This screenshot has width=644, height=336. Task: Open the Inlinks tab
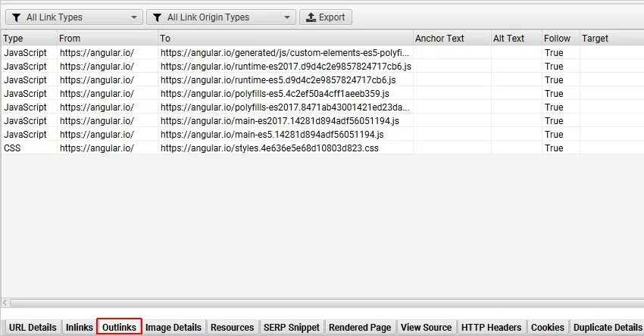click(x=79, y=327)
